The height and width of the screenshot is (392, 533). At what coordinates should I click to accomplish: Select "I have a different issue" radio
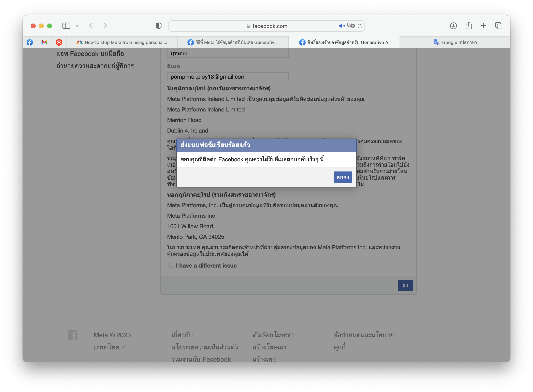point(171,266)
